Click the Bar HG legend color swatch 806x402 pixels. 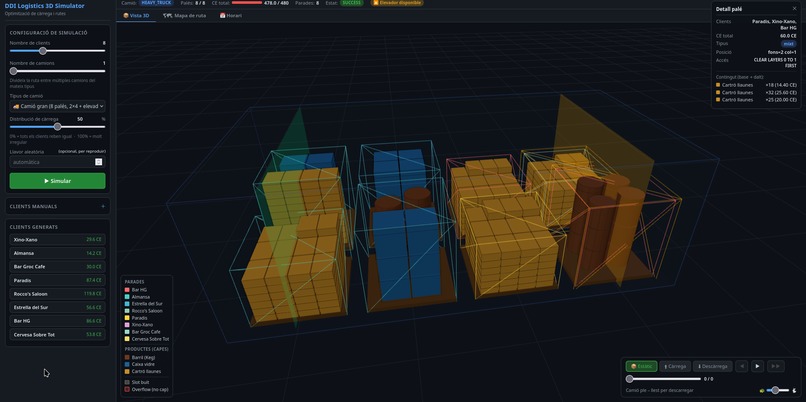click(x=127, y=290)
